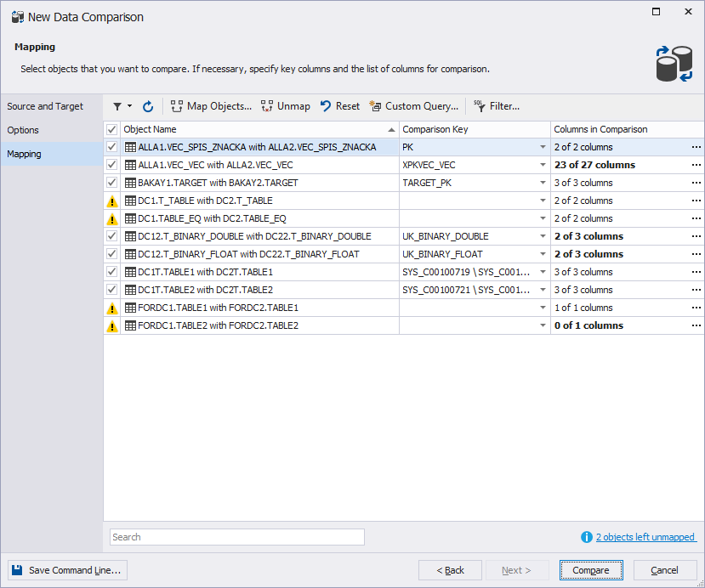Screen dimensions: 705x588
Task: Click the Reset toolbar button
Action: coord(339,106)
